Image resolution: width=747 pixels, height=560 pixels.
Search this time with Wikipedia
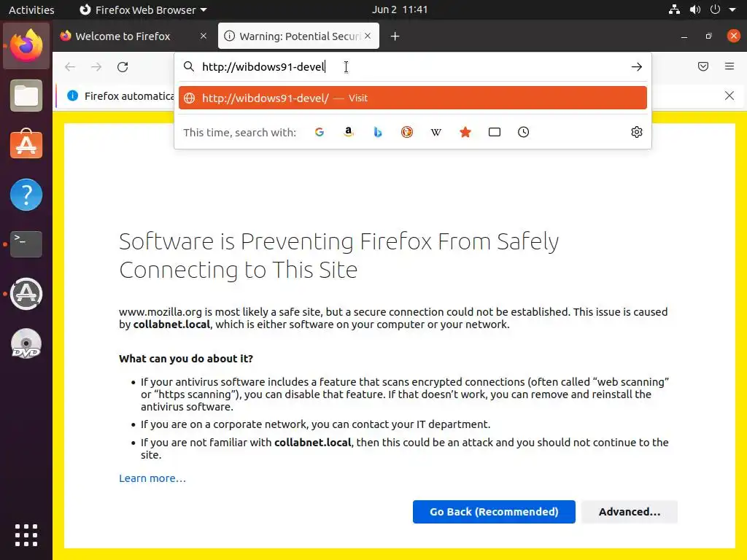pos(436,132)
